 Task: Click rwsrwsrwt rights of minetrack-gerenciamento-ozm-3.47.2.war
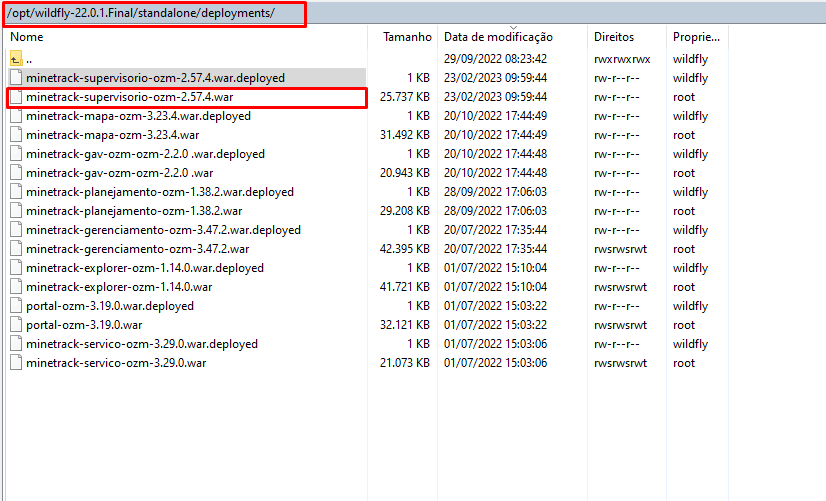pos(620,249)
